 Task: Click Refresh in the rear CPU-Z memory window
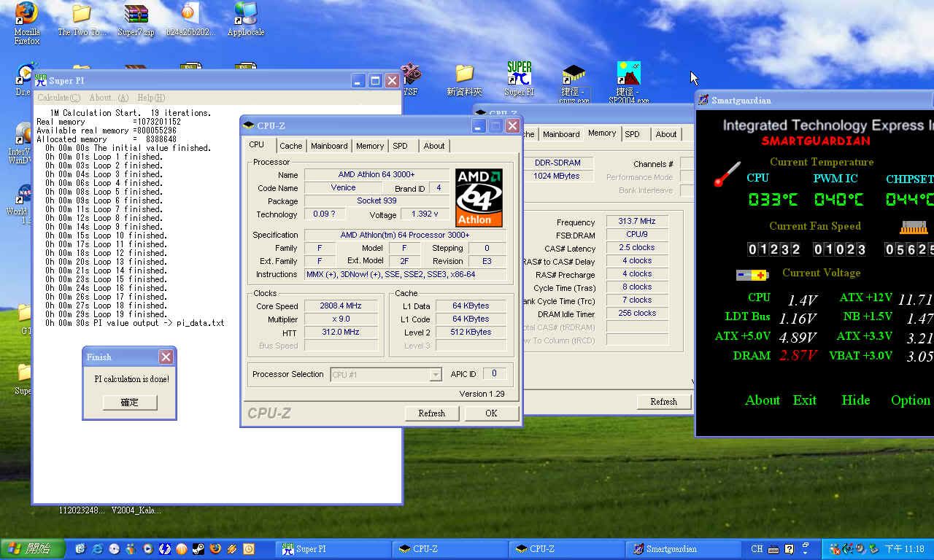[663, 402]
